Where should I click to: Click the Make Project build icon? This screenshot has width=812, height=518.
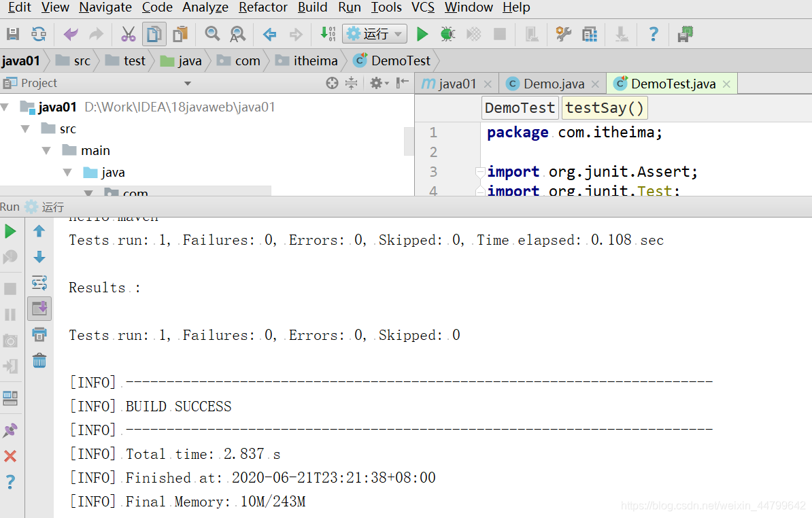[x=327, y=35]
